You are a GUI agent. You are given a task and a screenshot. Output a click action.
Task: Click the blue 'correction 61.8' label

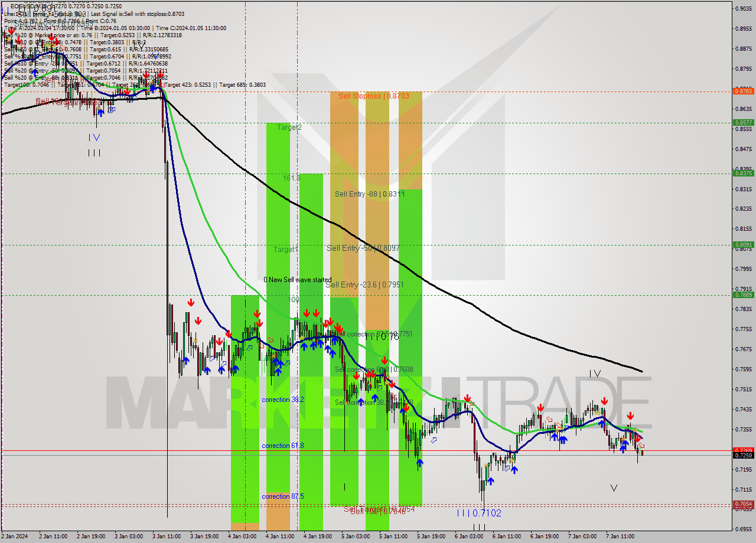coord(283,446)
